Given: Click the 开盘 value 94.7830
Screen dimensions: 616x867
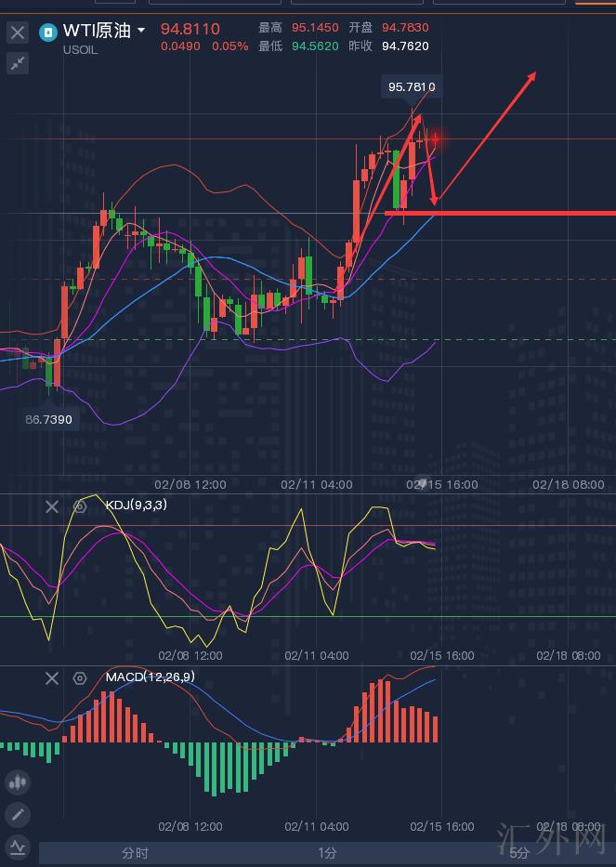Looking at the screenshot, I should (405, 28).
